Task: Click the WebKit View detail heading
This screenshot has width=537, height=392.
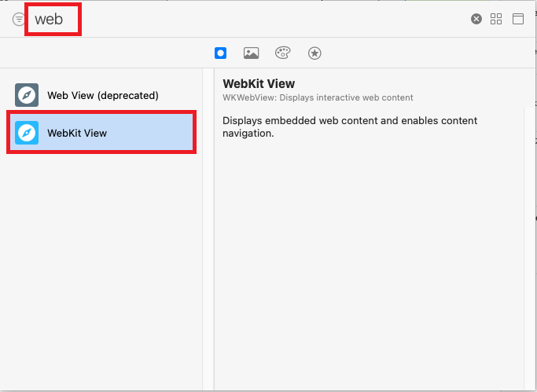Action: pos(259,84)
